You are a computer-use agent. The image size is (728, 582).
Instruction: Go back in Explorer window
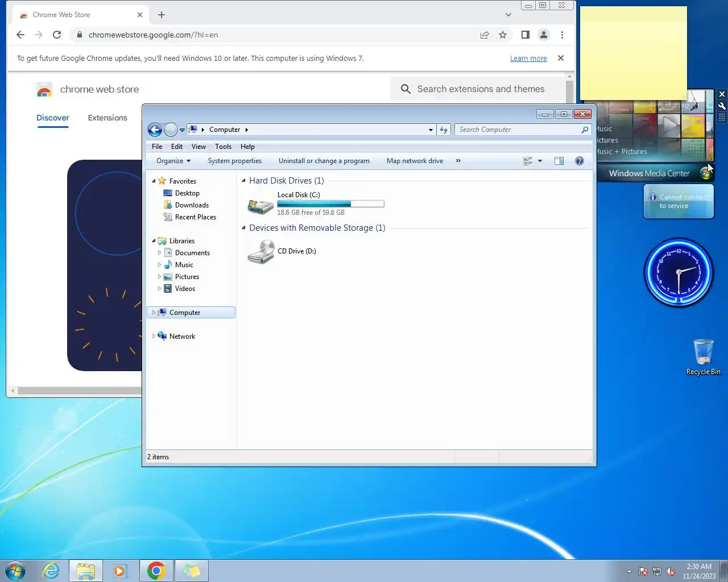tap(155, 130)
